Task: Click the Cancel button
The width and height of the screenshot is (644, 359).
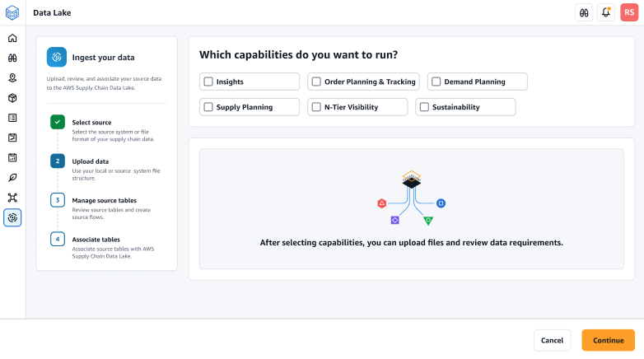Action: coord(552,340)
